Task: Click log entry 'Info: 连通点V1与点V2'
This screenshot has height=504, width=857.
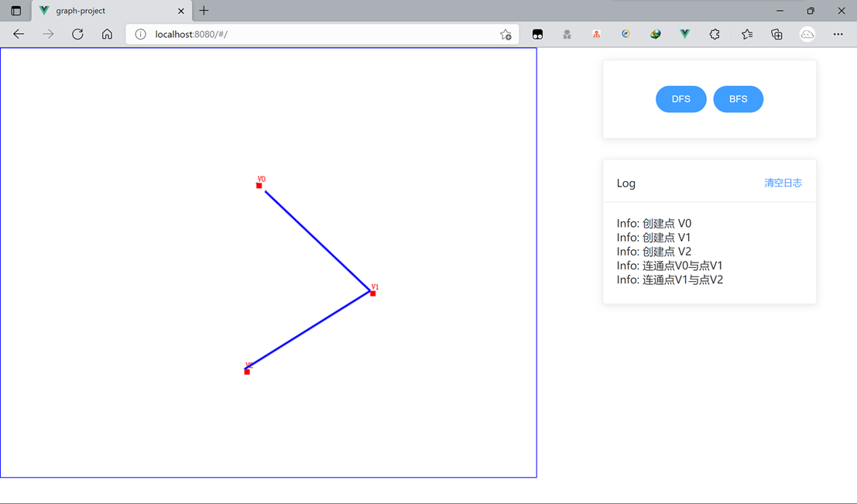Action: pos(670,280)
